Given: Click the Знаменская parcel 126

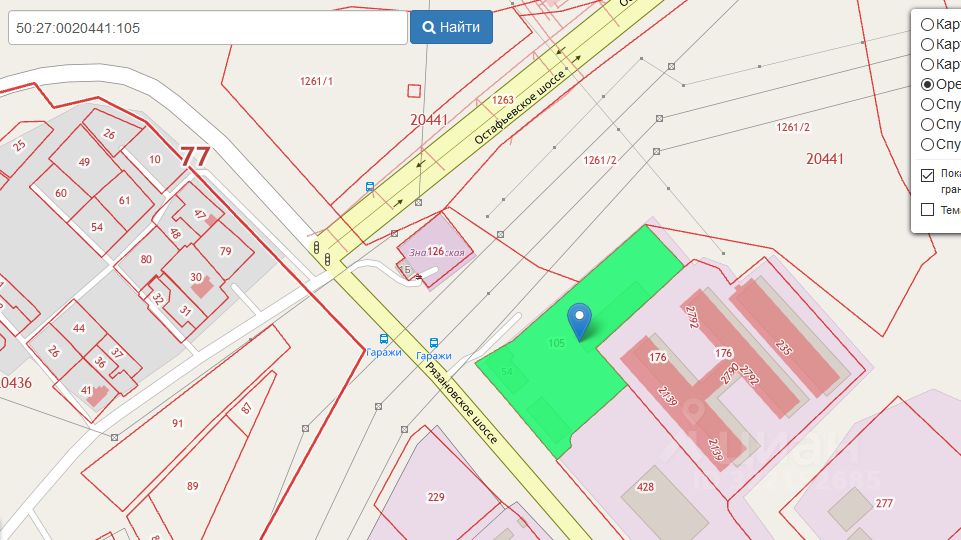Looking at the screenshot, I should pyautogui.click(x=435, y=251).
